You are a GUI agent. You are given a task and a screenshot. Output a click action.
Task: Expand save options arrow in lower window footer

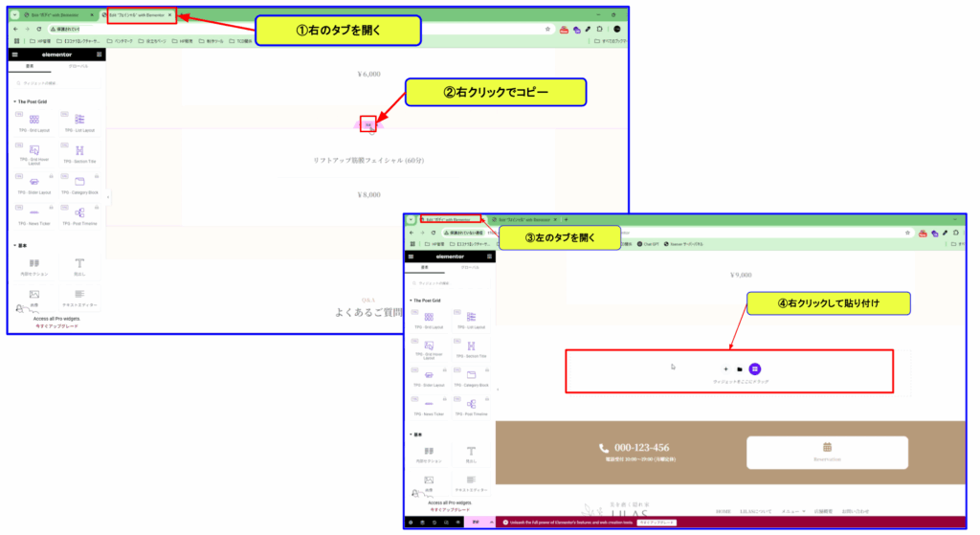point(491,523)
